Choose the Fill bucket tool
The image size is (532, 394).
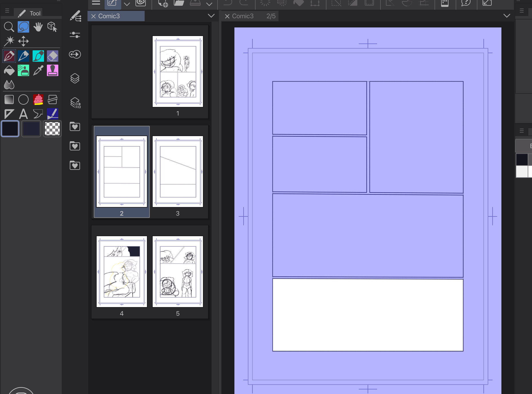[9, 70]
